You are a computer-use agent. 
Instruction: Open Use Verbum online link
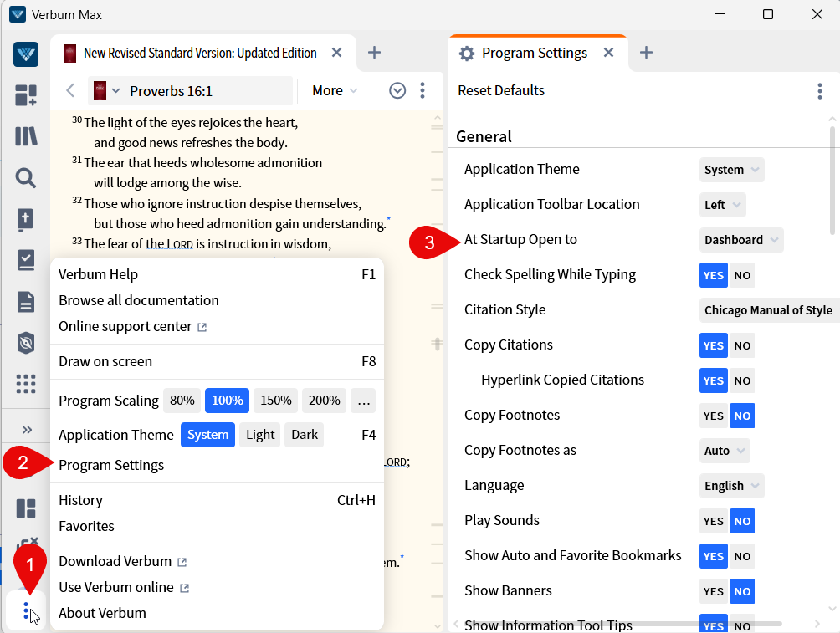(124, 588)
